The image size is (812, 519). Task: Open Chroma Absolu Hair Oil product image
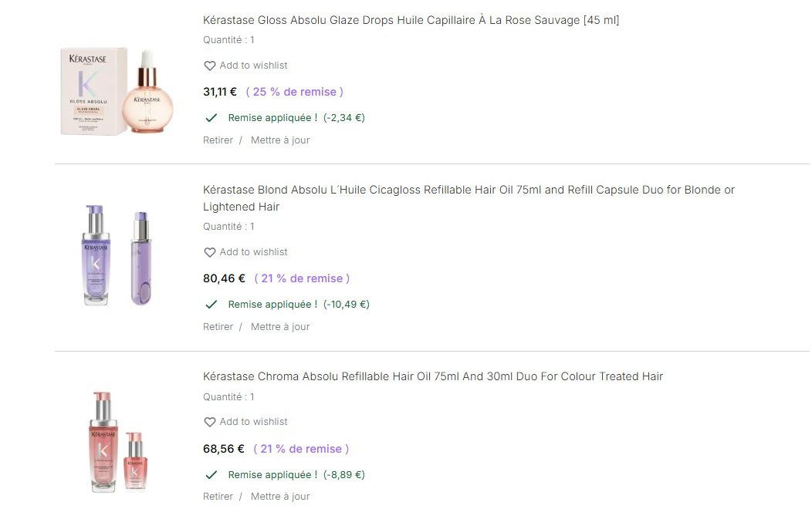[117, 442]
